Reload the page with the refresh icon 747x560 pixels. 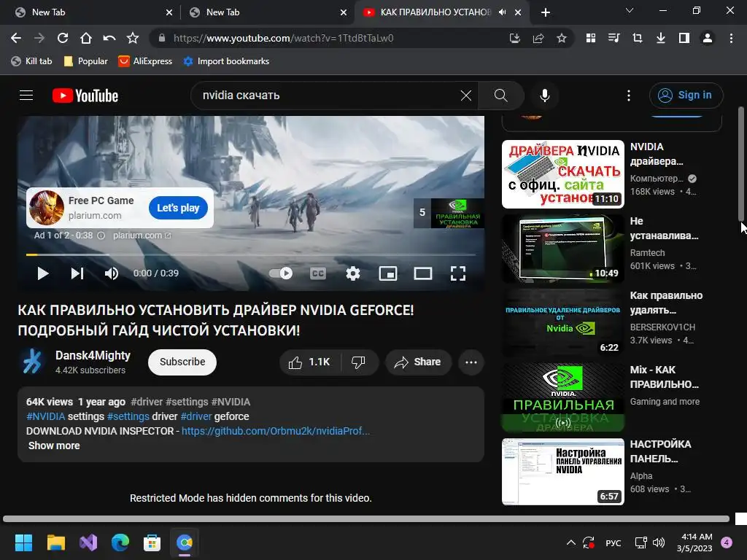pyautogui.click(x=63, y=38)
